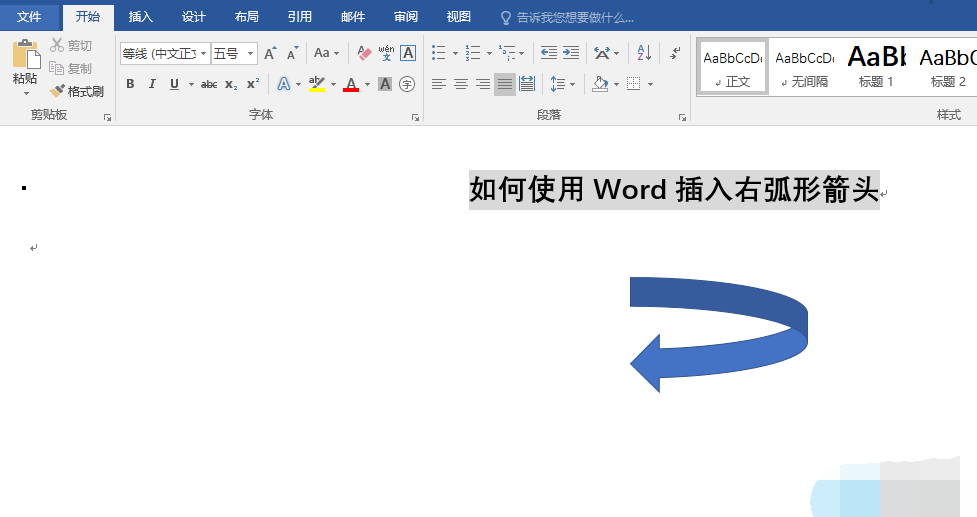Toggle Italic formatting
977x517 pixels.
pyautogui.click(x=152, y=84)
